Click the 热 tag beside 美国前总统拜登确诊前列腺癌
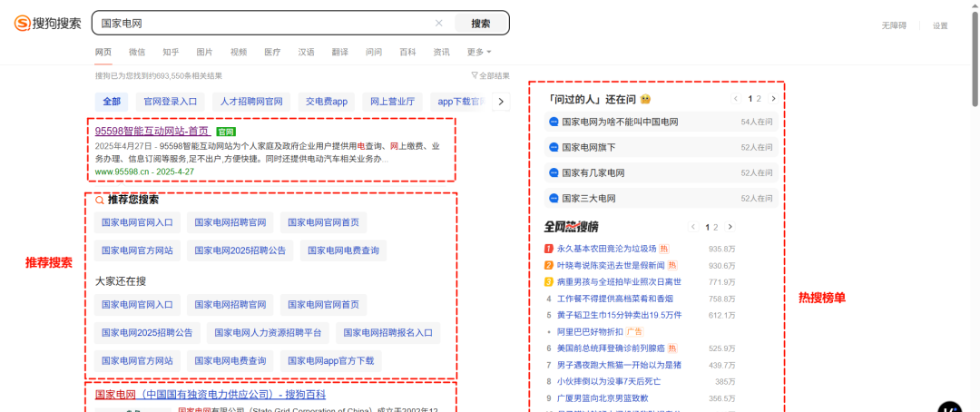The width and height of the screenshot is (980, 412). [x=671, y=348]
